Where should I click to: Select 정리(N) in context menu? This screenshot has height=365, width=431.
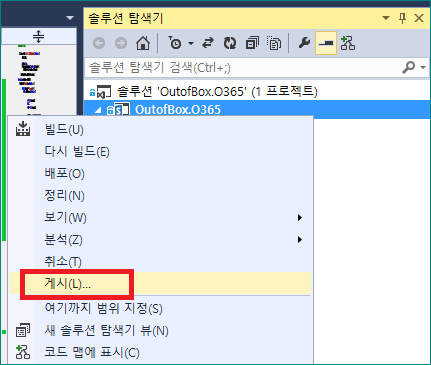pyautogui.click(x=160, y=196)
